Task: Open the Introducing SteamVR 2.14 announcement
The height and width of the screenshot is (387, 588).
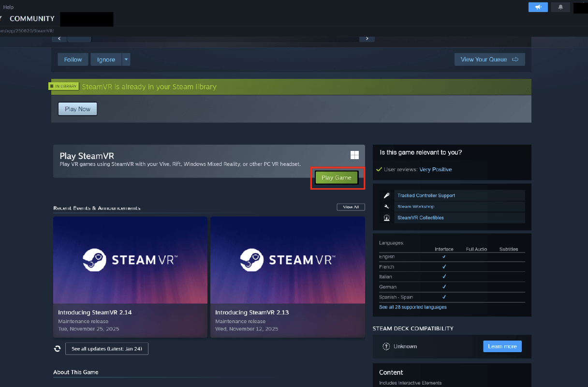Action: pyautogui.click(x=130, y=277)
